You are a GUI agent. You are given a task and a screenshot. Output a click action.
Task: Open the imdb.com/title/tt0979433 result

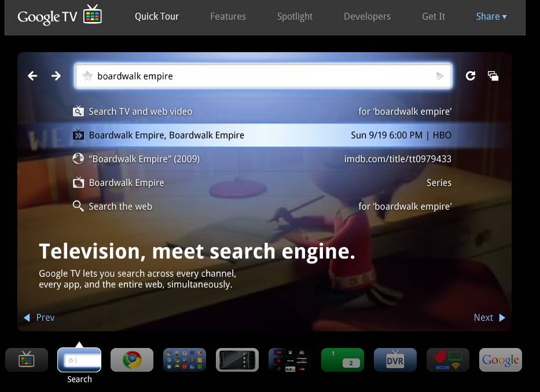coord(262,159)
